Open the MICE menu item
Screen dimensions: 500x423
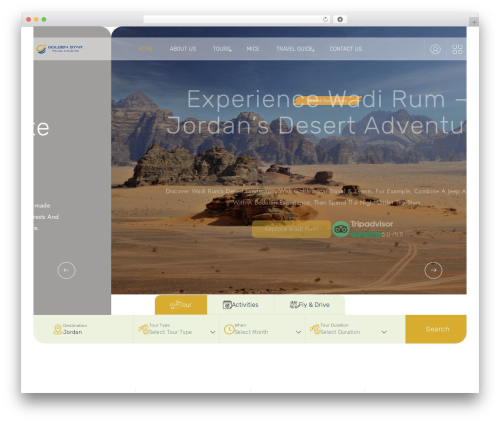pos(253,49)
